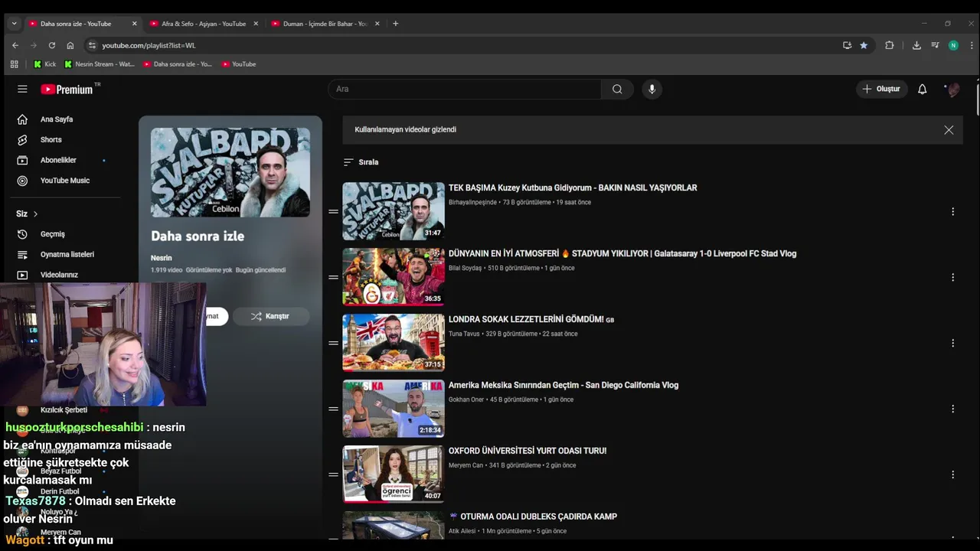This screenshot has width=980, height=551.
Task: Open the Birhayalinpeşinde channel link
Action: [x=472, y=202]
